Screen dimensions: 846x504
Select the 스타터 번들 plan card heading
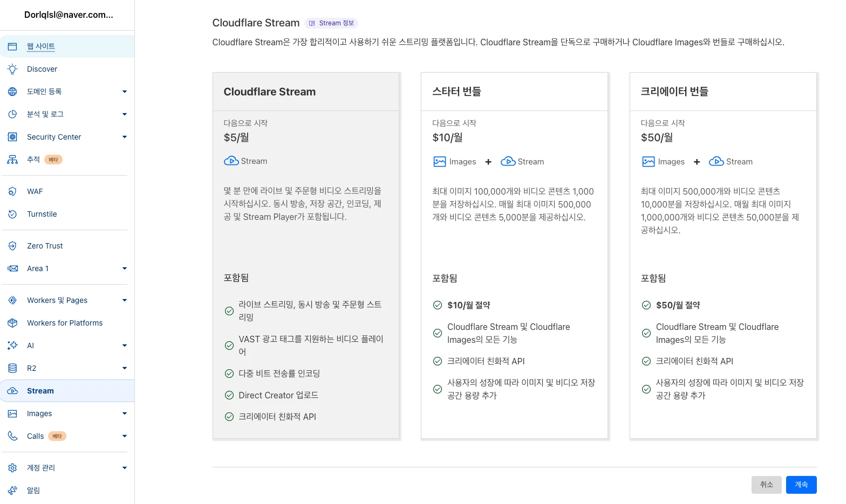pyautogui.click(x=456, y=92)
